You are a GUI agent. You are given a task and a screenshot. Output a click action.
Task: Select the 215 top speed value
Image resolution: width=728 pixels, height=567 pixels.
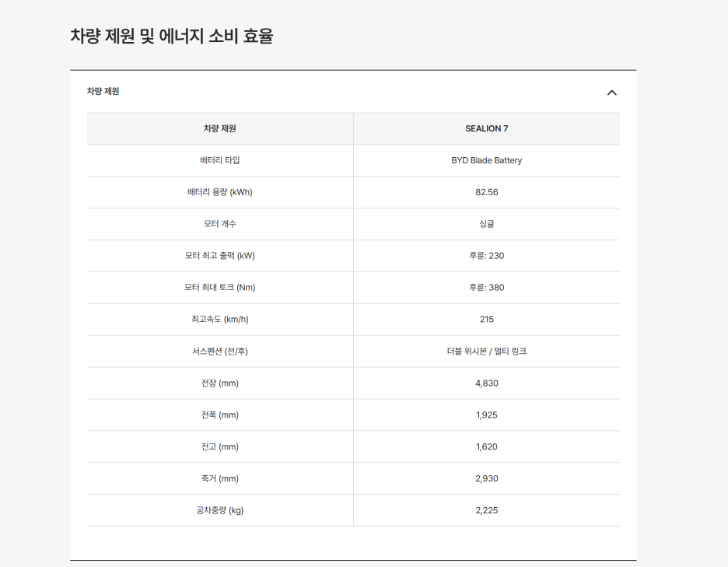pos(487,319)
